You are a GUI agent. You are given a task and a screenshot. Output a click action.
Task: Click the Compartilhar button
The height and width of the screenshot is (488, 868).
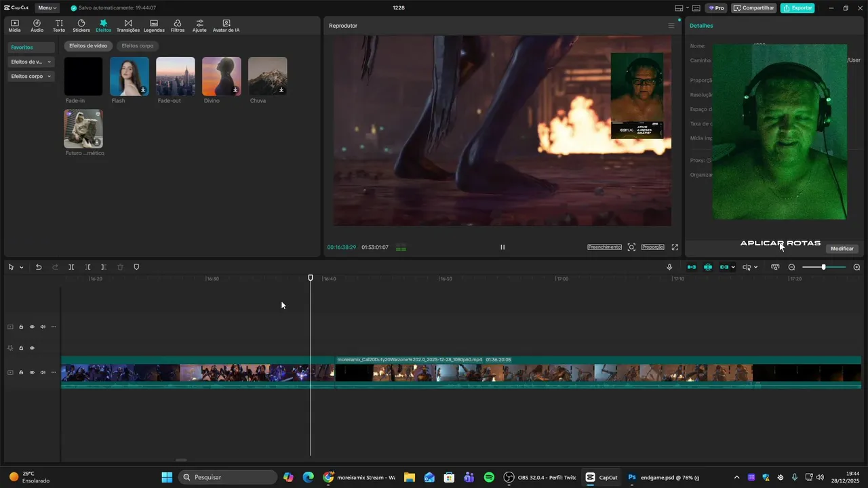(754, 8)
